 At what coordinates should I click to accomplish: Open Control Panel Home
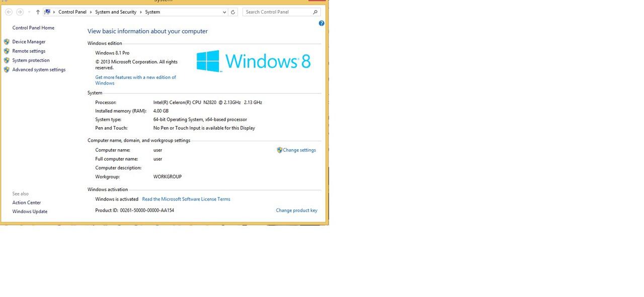(x=33, y=28)
